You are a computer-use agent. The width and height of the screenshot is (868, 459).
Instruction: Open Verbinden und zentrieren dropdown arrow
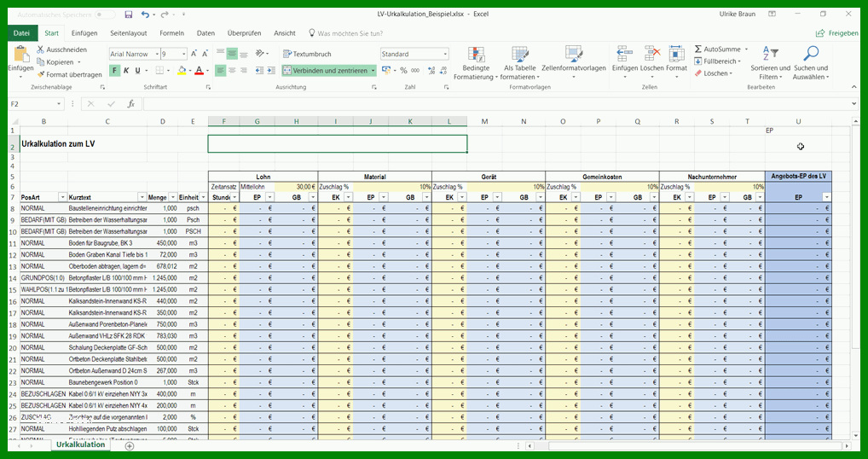(373, 71)
